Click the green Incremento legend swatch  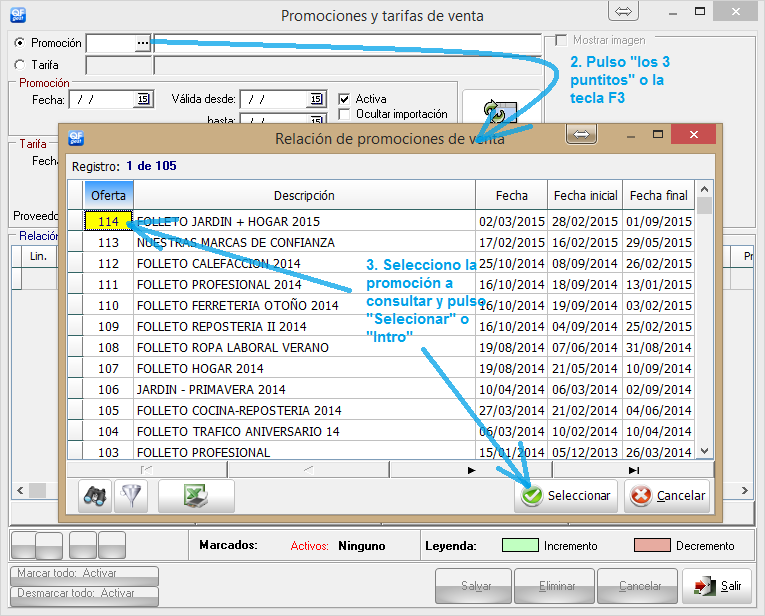click(x=520, y=545)
